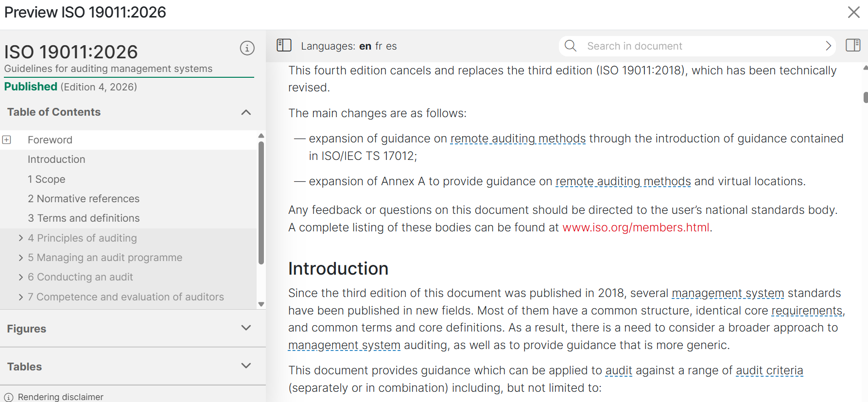Open the 'audit' term link
Image resolution: width=868 pixels, height=402 pixels.
click(619, 370)
